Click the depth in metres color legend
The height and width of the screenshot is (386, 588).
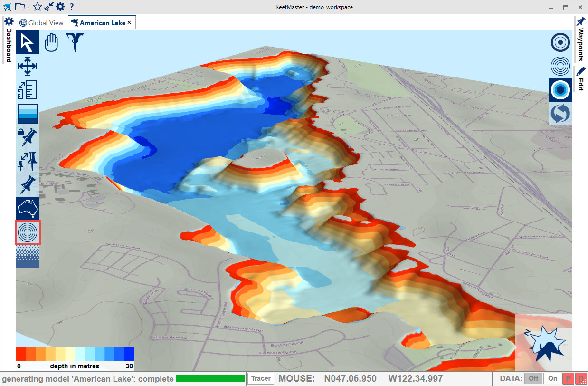coord(75,358)
